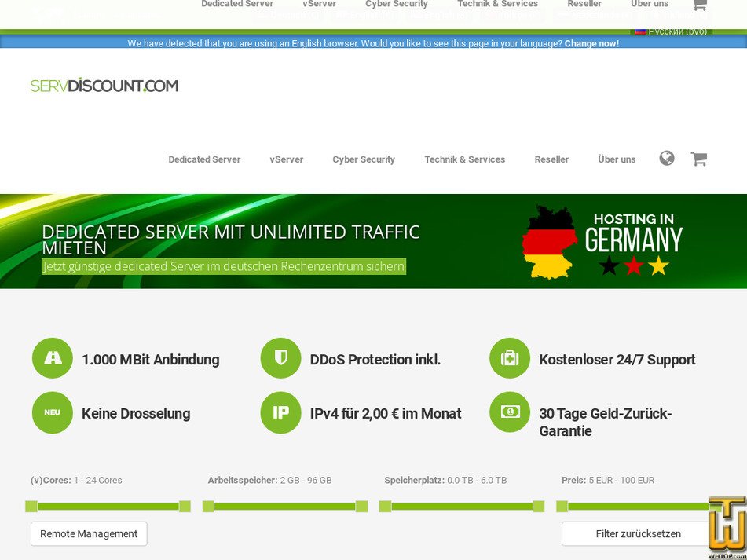Toggle the Remote Management filter
The width and height of the screenshot is (747, 560).
coord(89,534)
